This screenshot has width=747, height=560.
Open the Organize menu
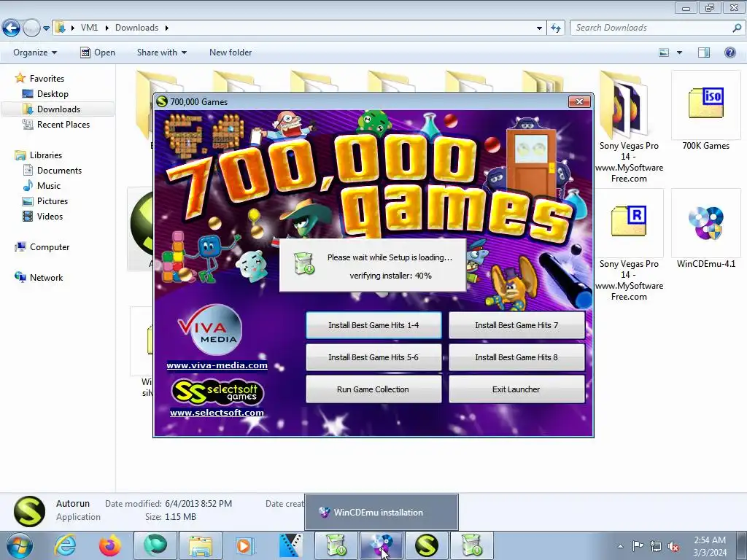(35, 52)
